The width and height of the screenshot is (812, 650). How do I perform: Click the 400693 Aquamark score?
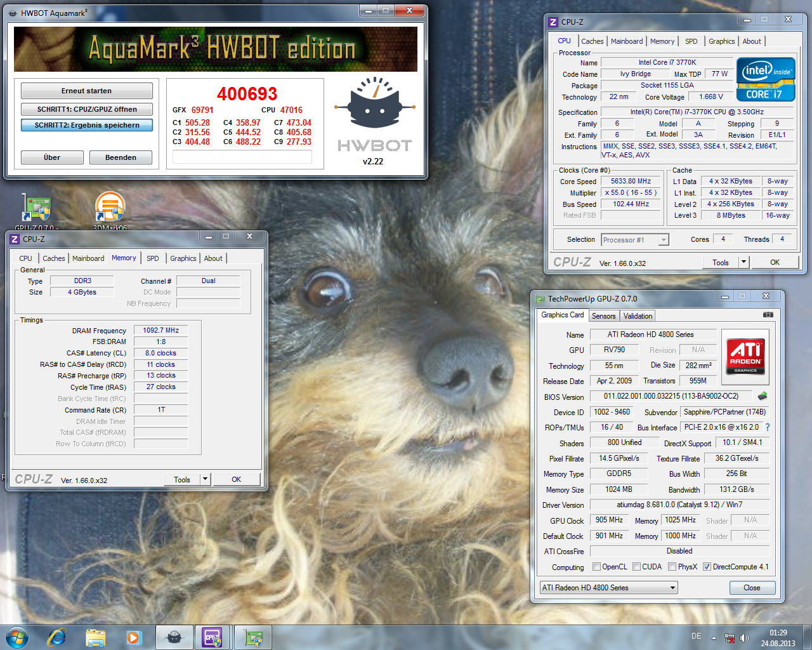247,94
